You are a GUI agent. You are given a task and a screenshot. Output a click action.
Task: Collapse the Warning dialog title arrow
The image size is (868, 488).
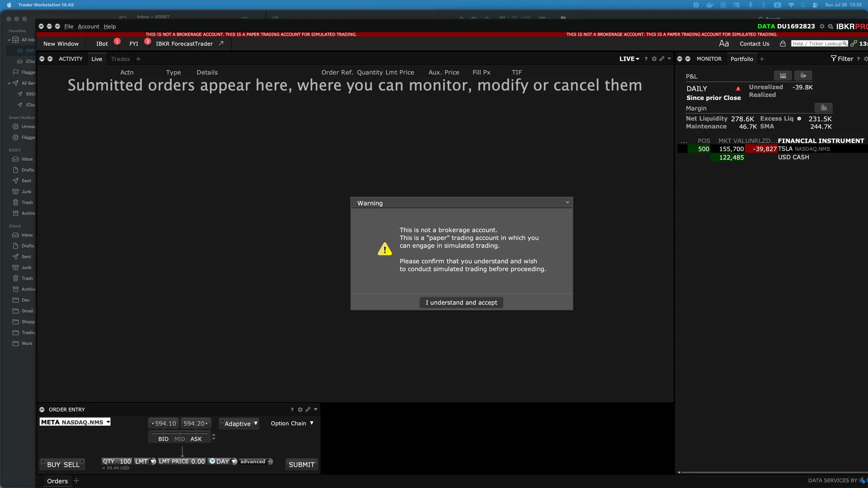coord(567,203)
